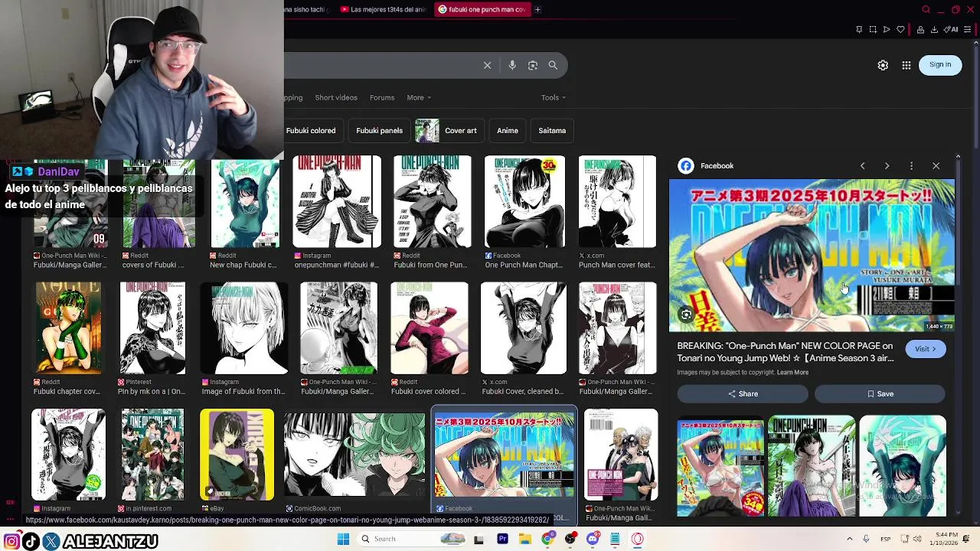Image resolution: width=980 pixels, height=551 pixels.
Task: Search inside image with Lens overlay icon
Action: coord(686,315)
